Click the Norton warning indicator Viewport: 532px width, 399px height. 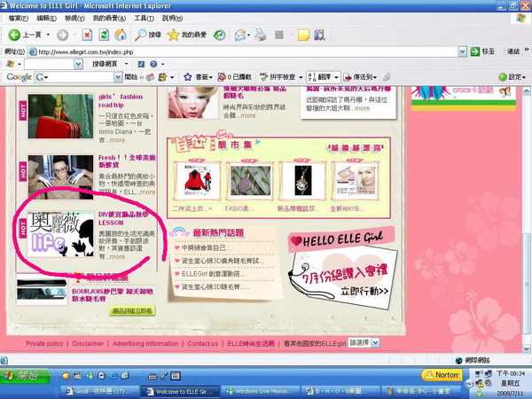click(442, 375)
